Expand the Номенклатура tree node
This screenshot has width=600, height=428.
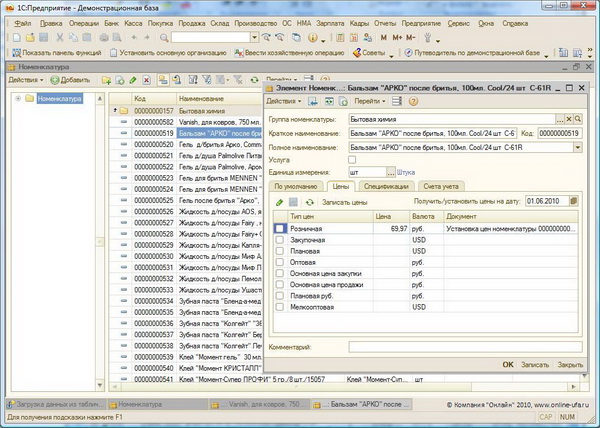click(x=18, y=99)
